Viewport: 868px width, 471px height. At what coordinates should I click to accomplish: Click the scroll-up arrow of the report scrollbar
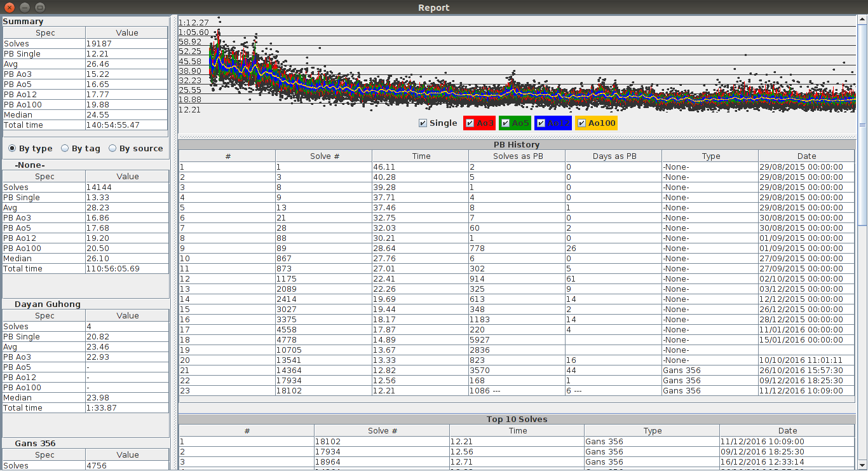(862, 20)
